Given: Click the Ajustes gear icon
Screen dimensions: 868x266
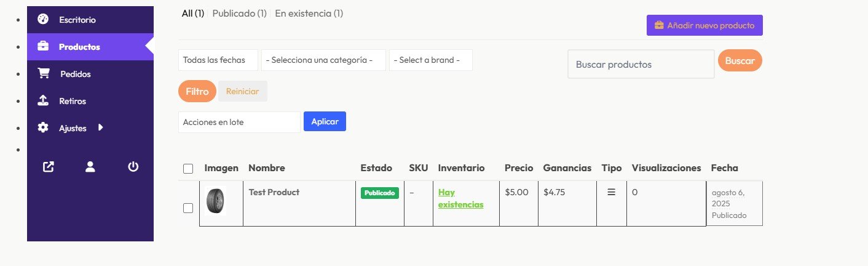Looking at the screenshot, I should tap(43, 127).
